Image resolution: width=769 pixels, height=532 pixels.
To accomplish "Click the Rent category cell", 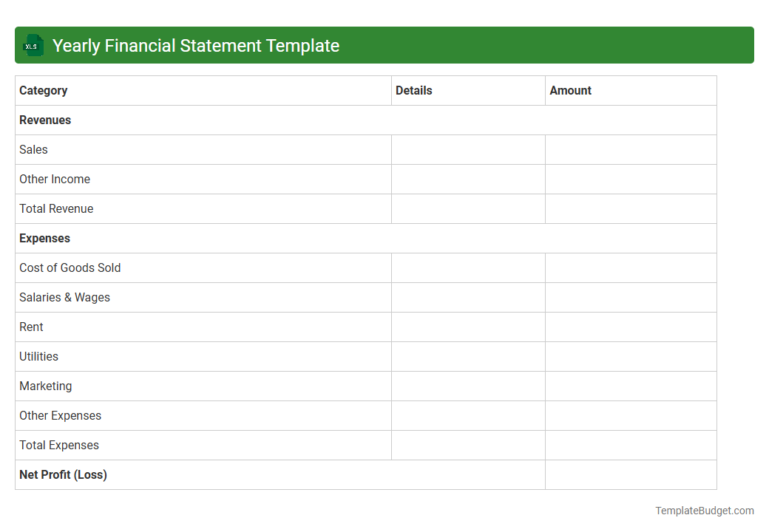I will click(31, 327).
